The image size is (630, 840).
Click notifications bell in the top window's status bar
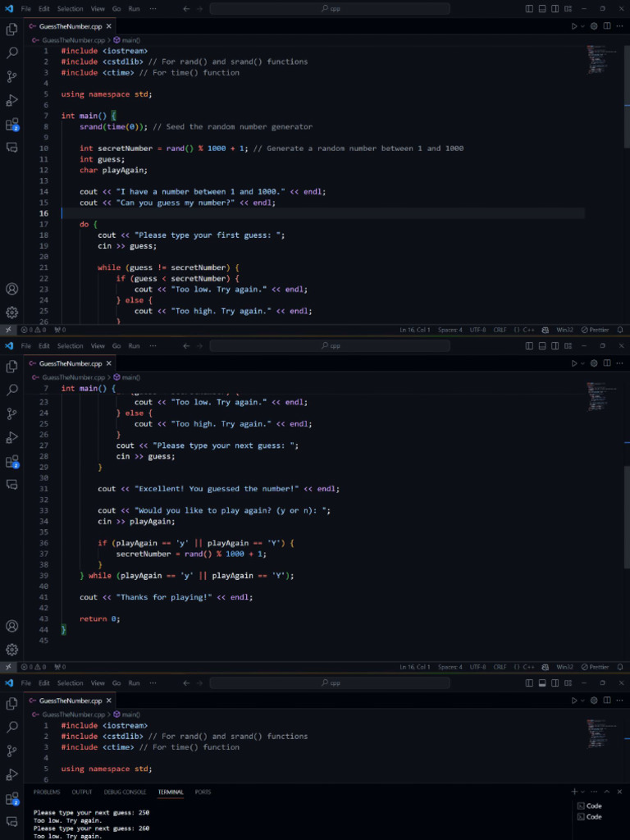pos(620,330)
